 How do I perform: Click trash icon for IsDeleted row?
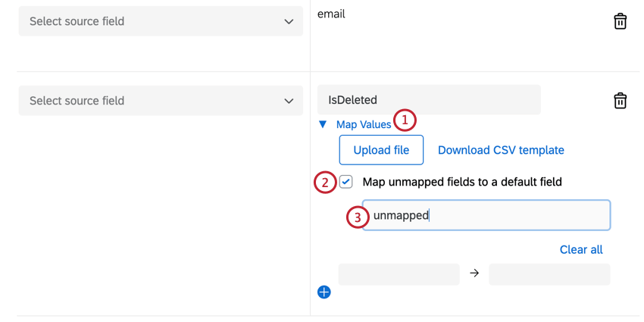point(620,101)
